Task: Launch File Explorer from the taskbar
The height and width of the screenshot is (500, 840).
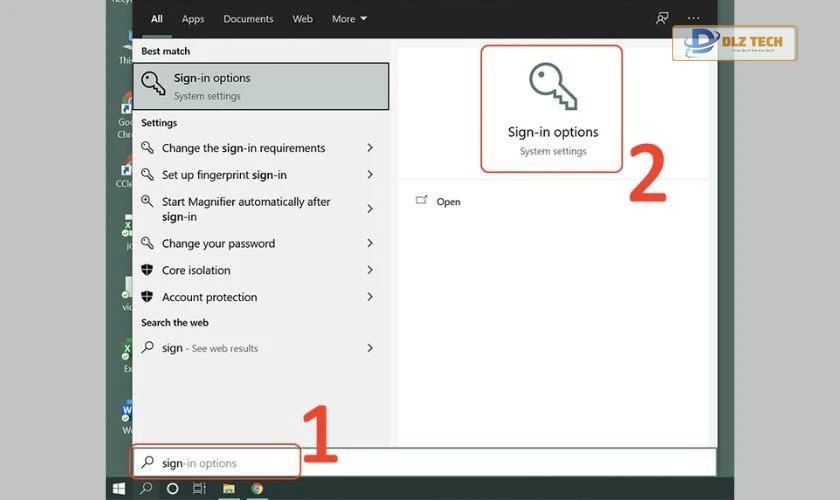Action: pyautogui.click(x=229, y=489)
